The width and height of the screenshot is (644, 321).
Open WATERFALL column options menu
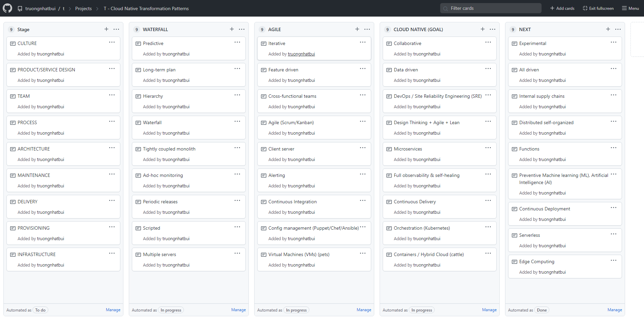click(242, 29)
